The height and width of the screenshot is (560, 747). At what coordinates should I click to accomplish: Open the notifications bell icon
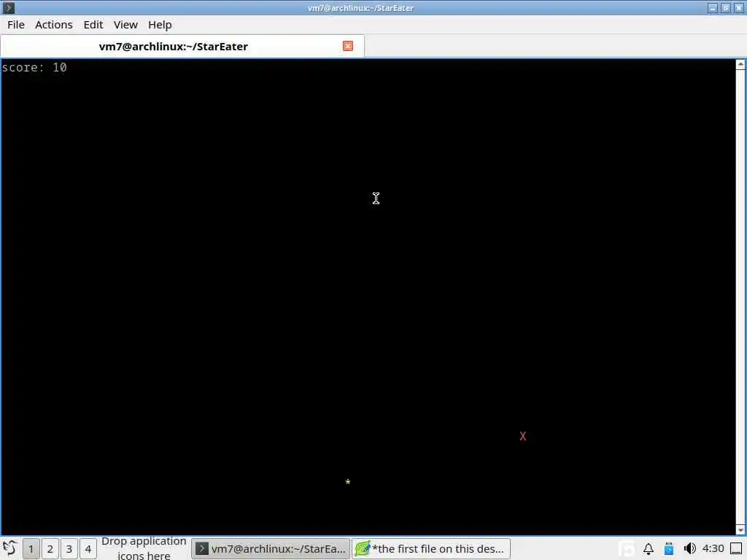click(x=649, y=549)
